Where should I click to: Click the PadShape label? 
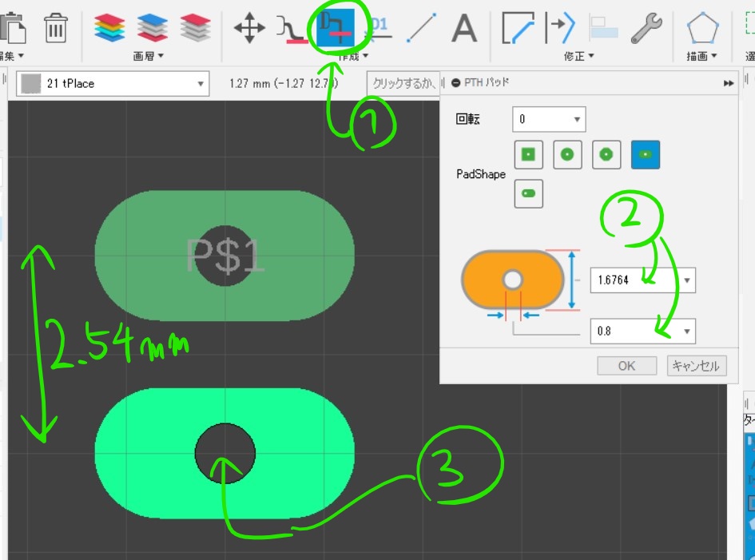click(x=480, y=174)
